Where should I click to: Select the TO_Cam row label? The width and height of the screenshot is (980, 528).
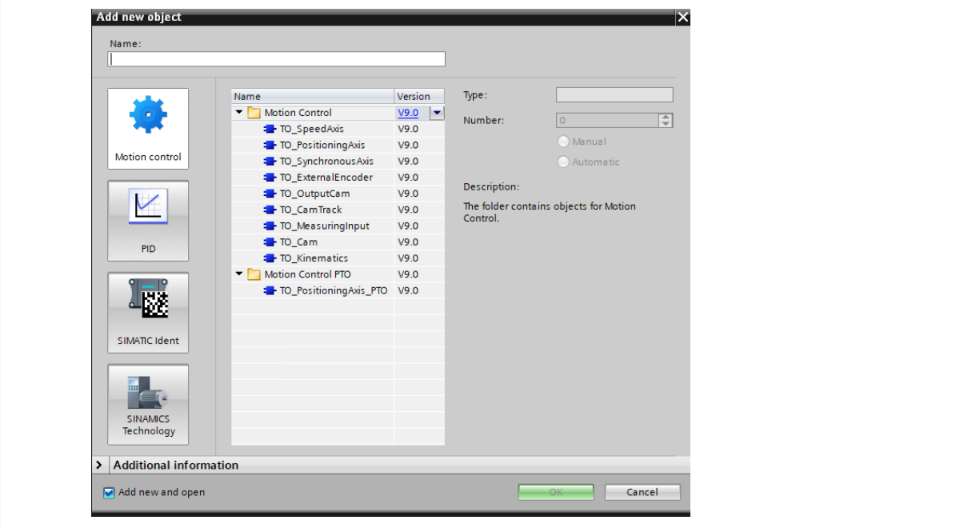click(x=298, y=242)
